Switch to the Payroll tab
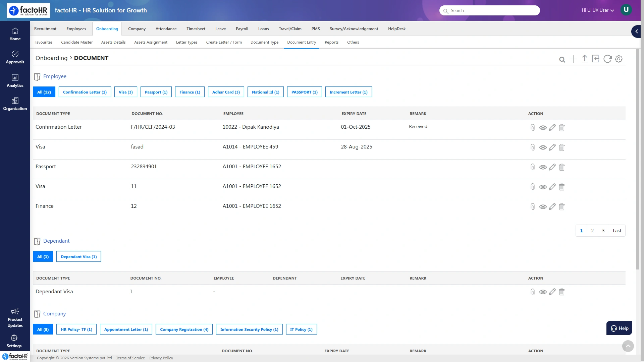 point(242,29)
